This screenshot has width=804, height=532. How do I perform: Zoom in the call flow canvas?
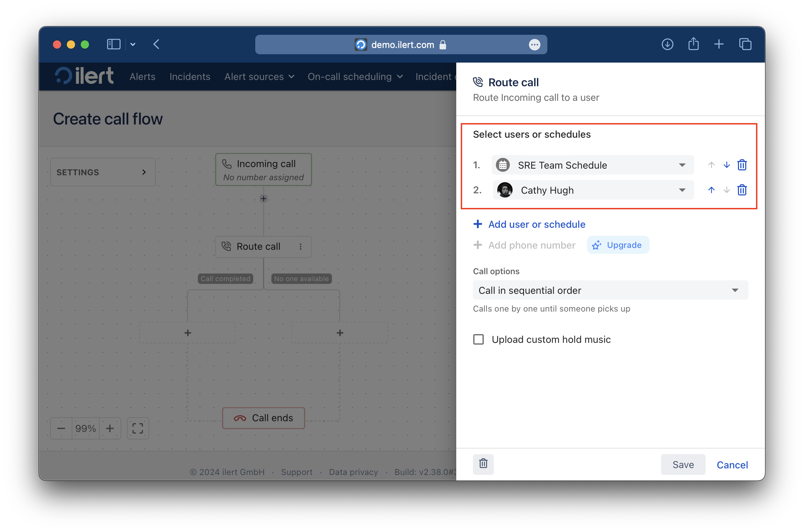(110, 428)
